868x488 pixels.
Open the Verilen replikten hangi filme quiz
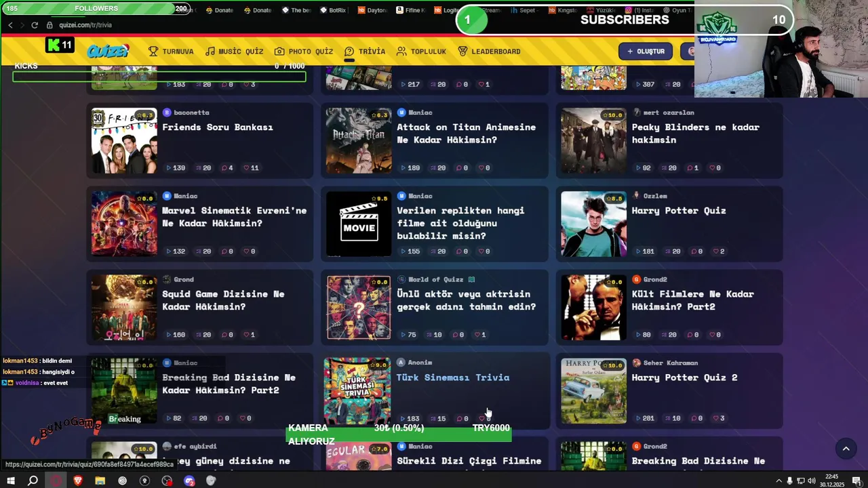[460, 223]
